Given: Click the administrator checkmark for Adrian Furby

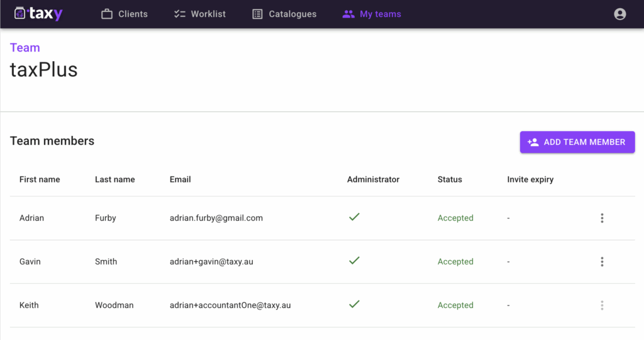Looking at the screenshot, I should (x=355, y=217).
